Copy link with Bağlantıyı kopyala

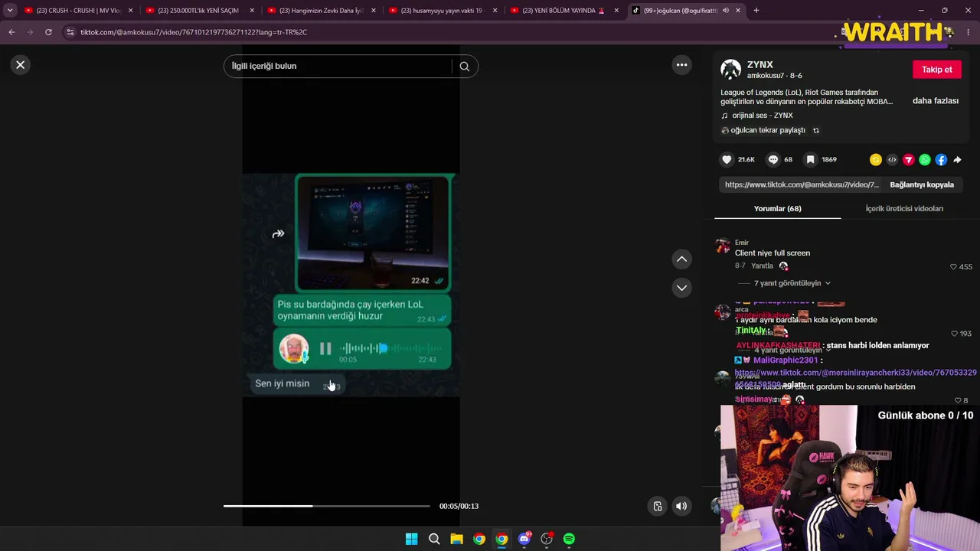point(922,184)
